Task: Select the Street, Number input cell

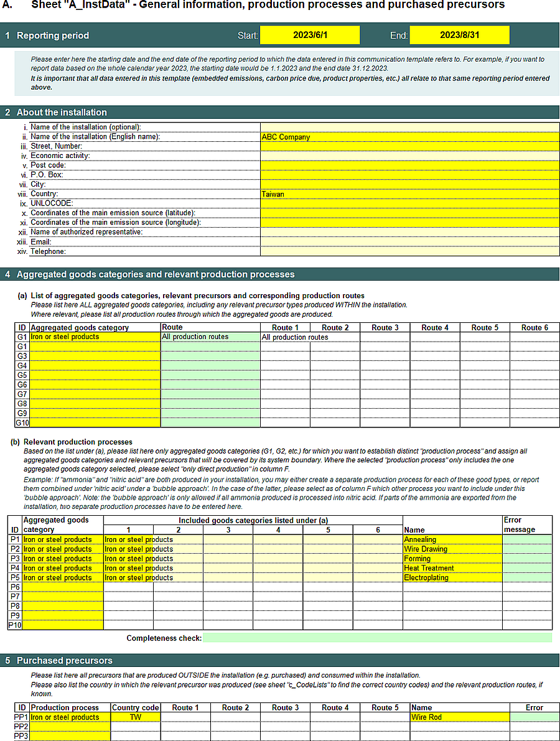Action: click(409, 146)
